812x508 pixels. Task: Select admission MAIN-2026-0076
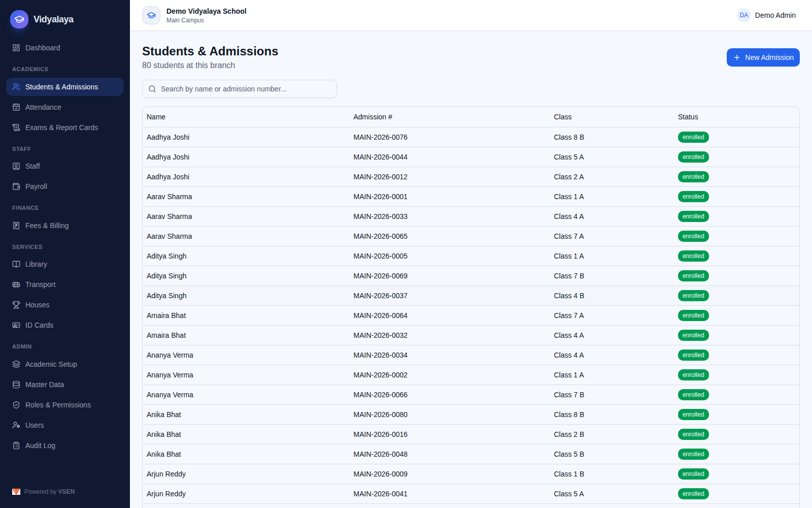[381, 137]
